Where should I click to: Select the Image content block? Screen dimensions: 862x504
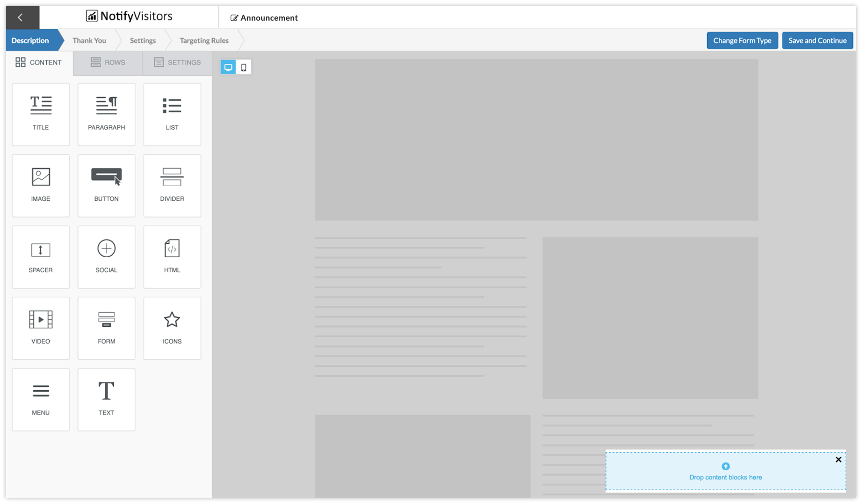click(x=41, y=186)
